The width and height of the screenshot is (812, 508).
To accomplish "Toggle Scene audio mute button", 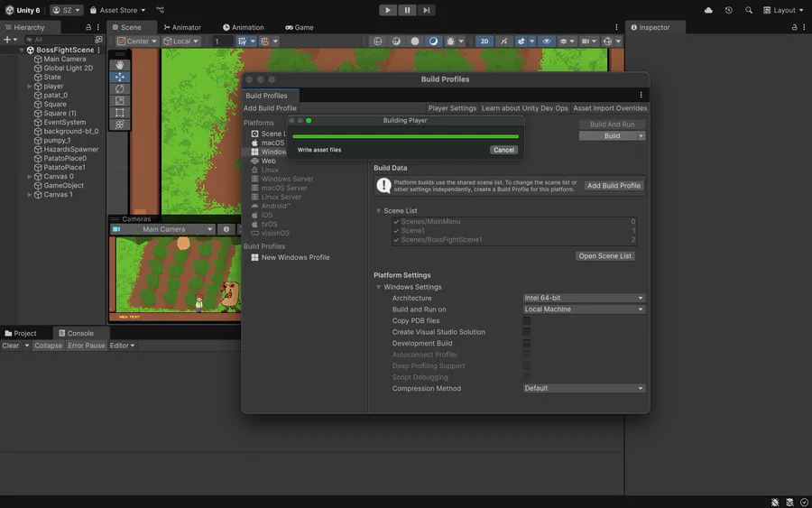I will [503, 41].
